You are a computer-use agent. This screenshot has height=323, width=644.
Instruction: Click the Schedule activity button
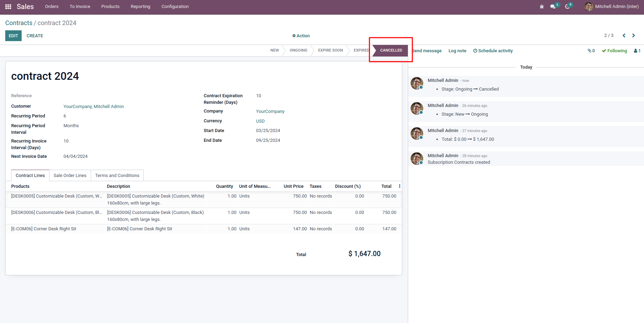(x=493, y=51)
